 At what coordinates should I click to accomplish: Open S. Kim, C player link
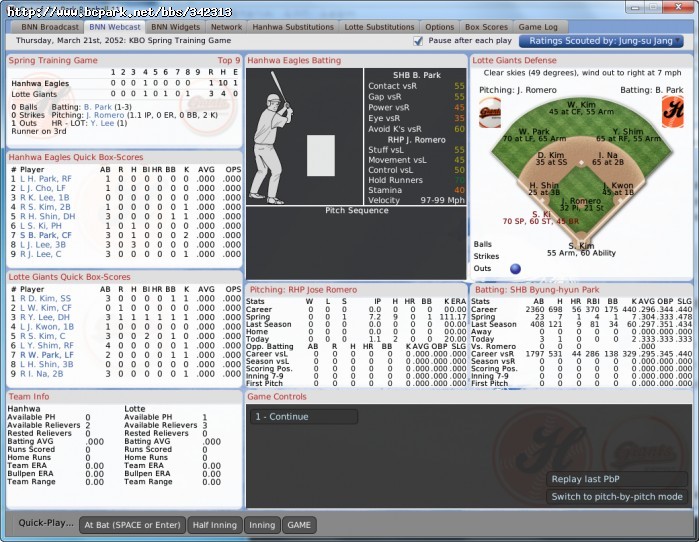point(46,336)
